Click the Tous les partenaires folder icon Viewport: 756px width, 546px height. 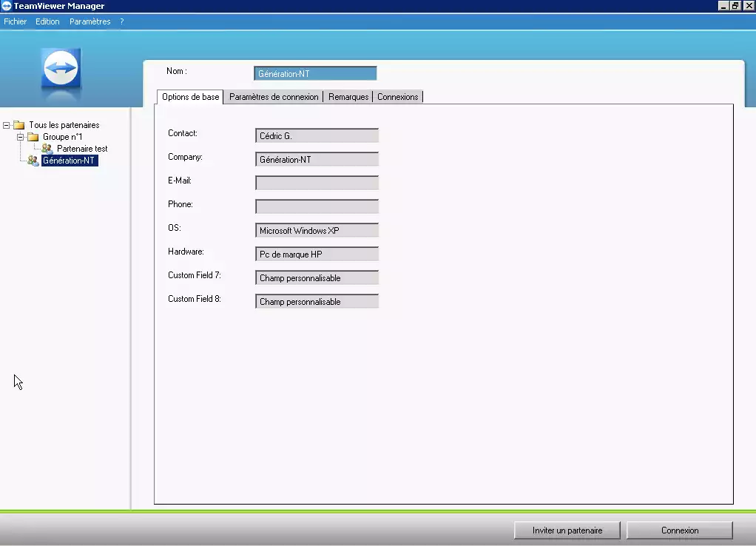(x=19, y=125)
